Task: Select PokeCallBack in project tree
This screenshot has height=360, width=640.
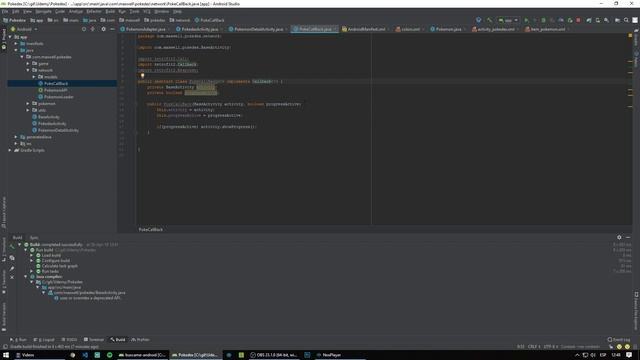Action: (56, 83)
